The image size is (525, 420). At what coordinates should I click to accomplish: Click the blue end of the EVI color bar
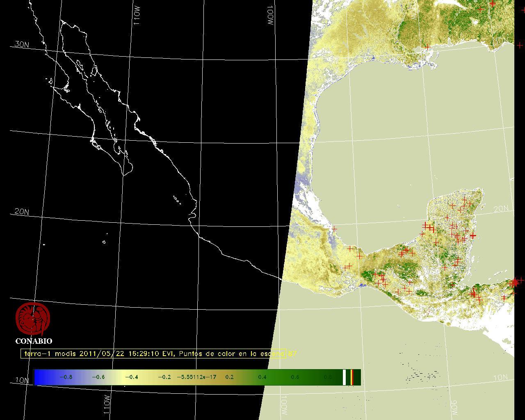click(x=39, y=377)
